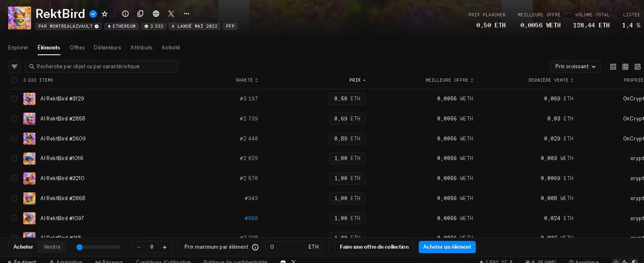The image size is (644, 263).
Task: Click the 0,89 ETH price button for #2609
Action: [347, 138]
